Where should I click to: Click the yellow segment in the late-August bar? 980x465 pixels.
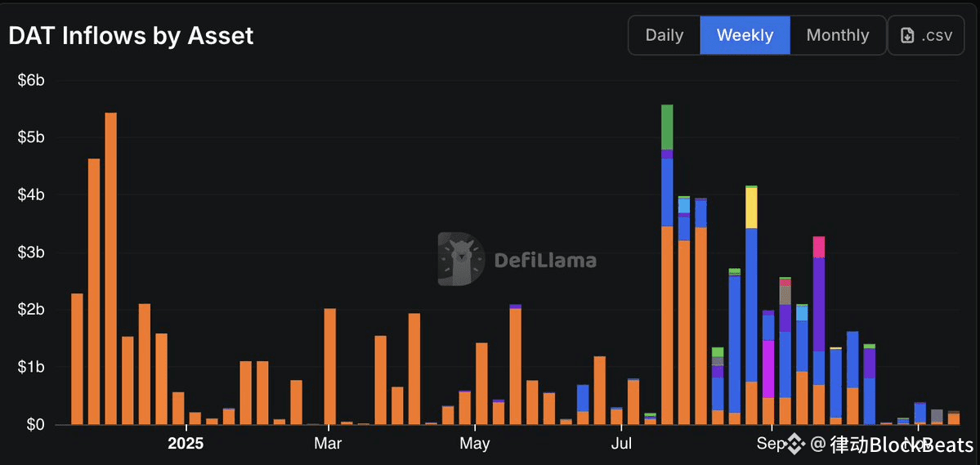751,208
